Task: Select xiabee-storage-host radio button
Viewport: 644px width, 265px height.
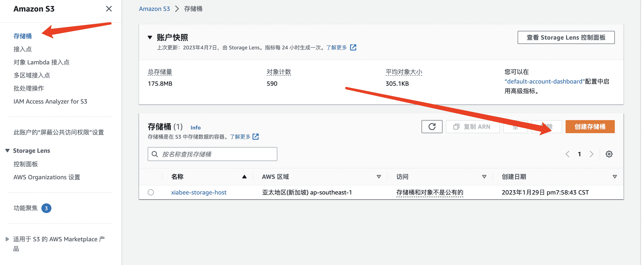Action: [151, 192]
